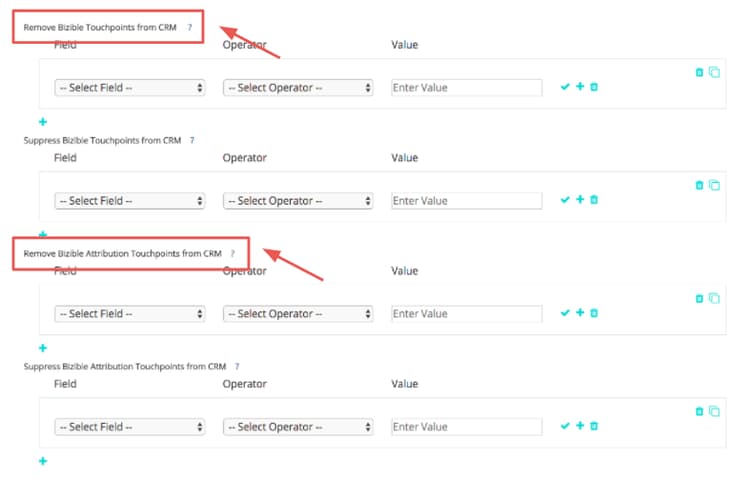Open help for Remove Bizible Attribution Touchpoints from CRM
The image size is (750, 479).
tap(233, 254)
